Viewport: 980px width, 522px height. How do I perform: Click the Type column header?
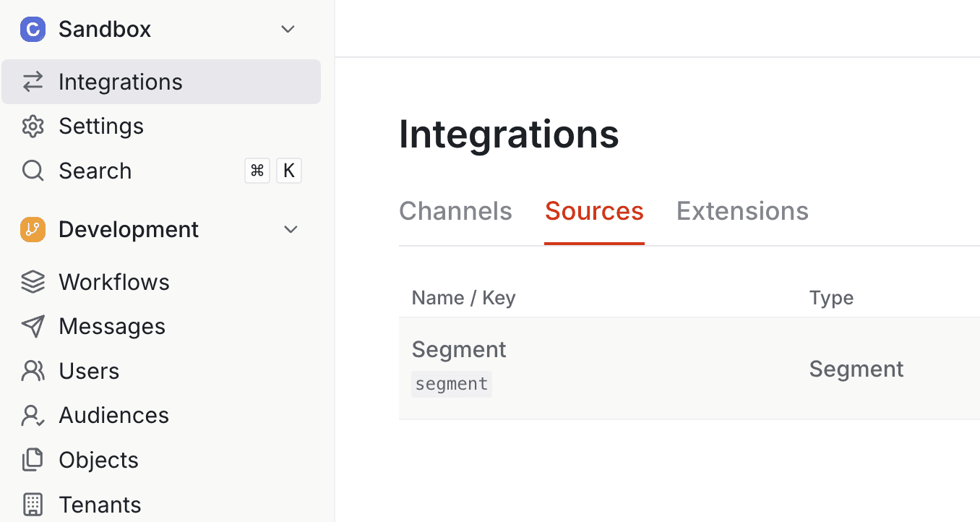831,298
